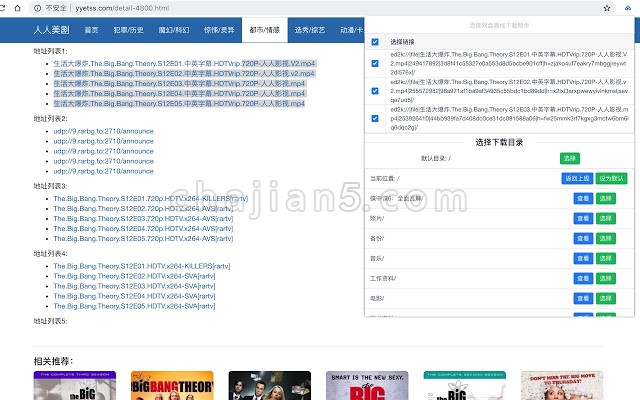Open S12E03.HDTV.x264-SVA link
Screen dimensions: 640x400
(x=134, y=286)
